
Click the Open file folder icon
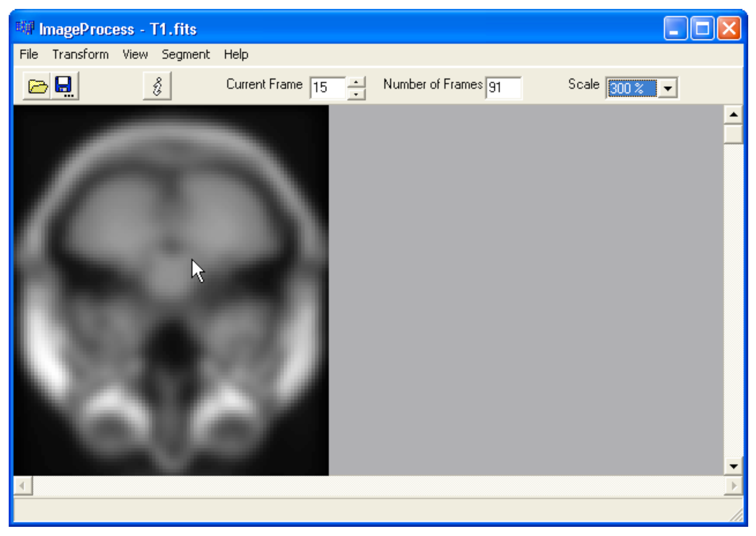pyautogui.click(x=37, y=86)
